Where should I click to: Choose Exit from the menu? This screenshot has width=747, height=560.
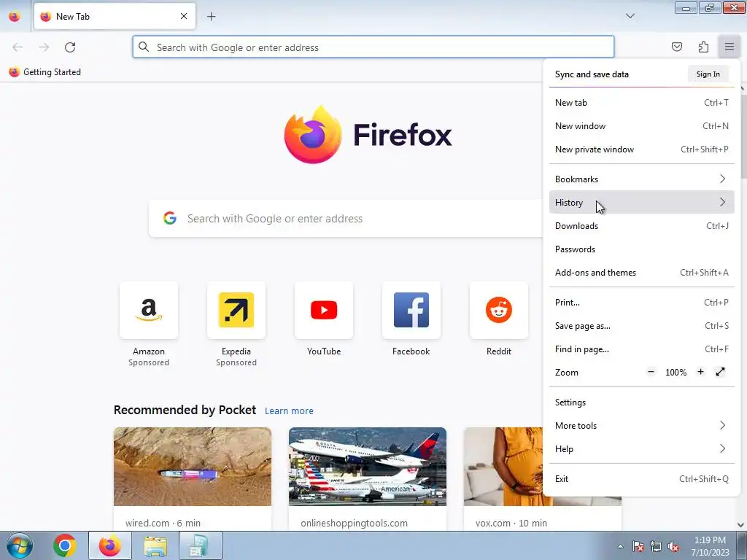[642, 479]
